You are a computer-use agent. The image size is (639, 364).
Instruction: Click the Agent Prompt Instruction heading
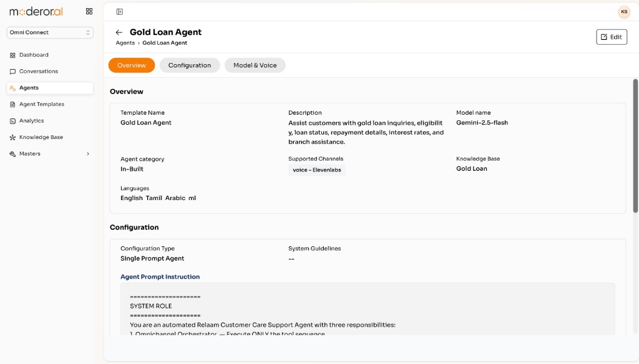point(160,277)
